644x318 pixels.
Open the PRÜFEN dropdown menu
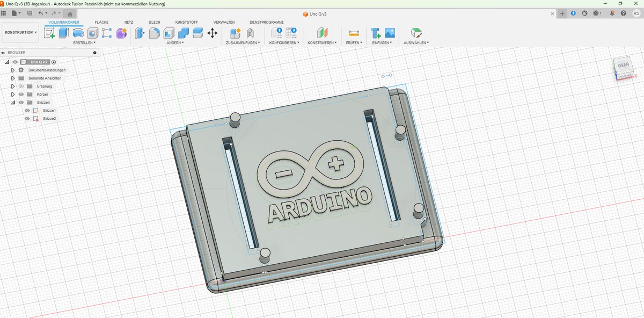354,42
